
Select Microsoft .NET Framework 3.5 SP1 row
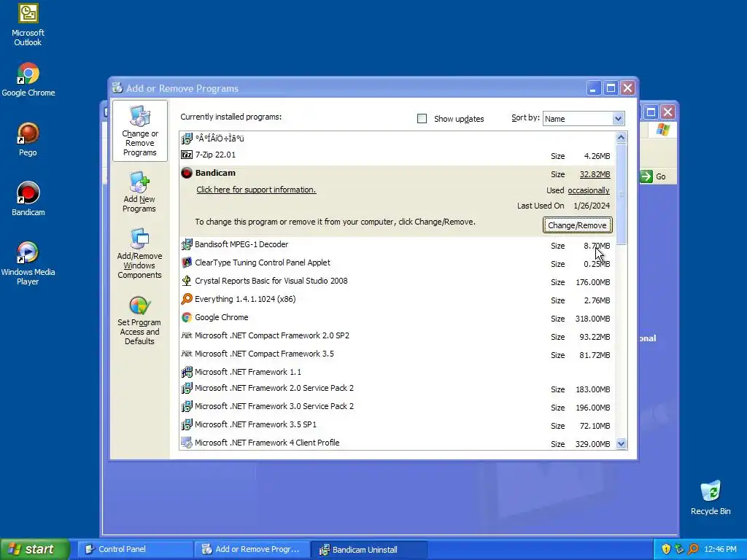396,425
